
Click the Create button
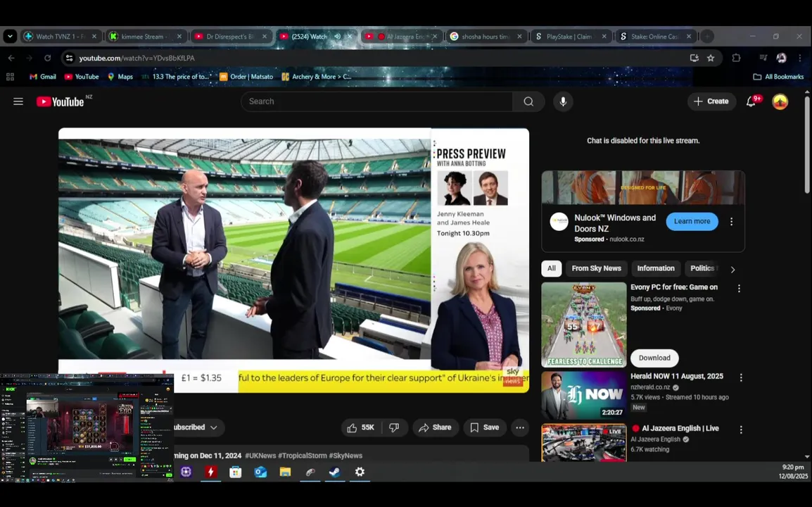coord(711,101)
